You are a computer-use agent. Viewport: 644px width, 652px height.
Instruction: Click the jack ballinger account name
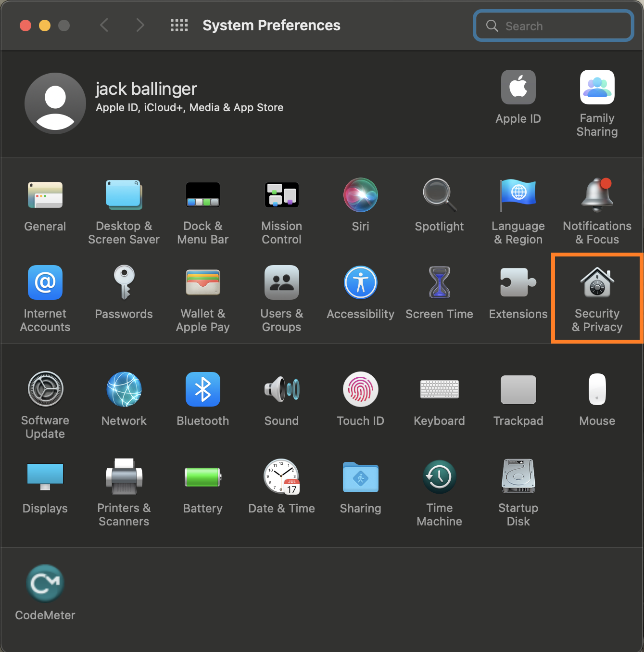[146, 89]
